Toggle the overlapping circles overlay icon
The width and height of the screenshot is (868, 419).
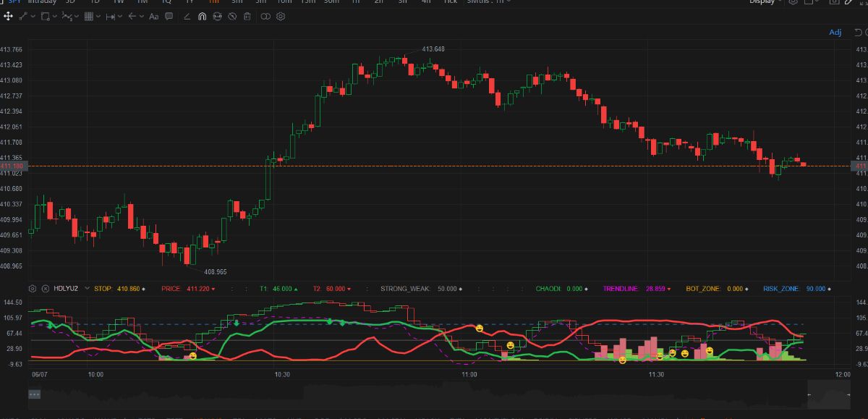click(265, 16)
